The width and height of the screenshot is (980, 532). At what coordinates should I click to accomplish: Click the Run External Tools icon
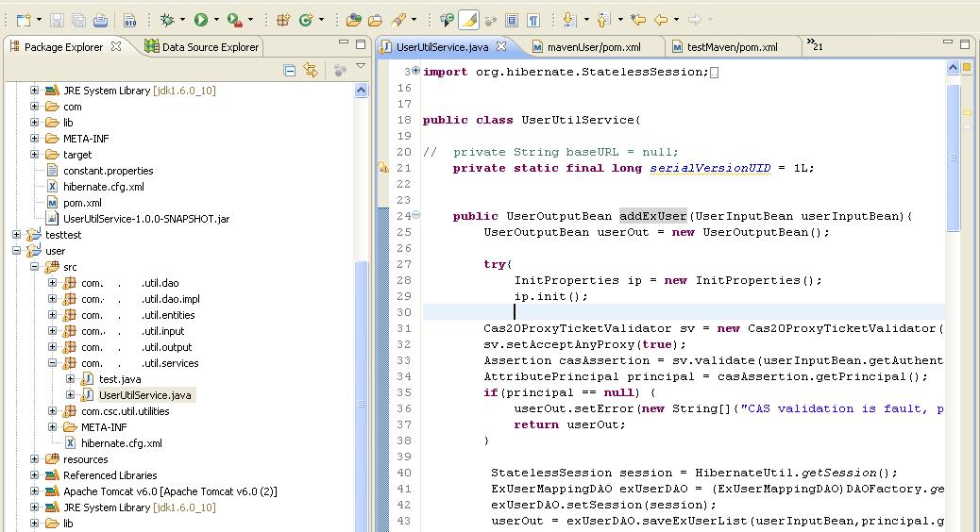point(235,20)
